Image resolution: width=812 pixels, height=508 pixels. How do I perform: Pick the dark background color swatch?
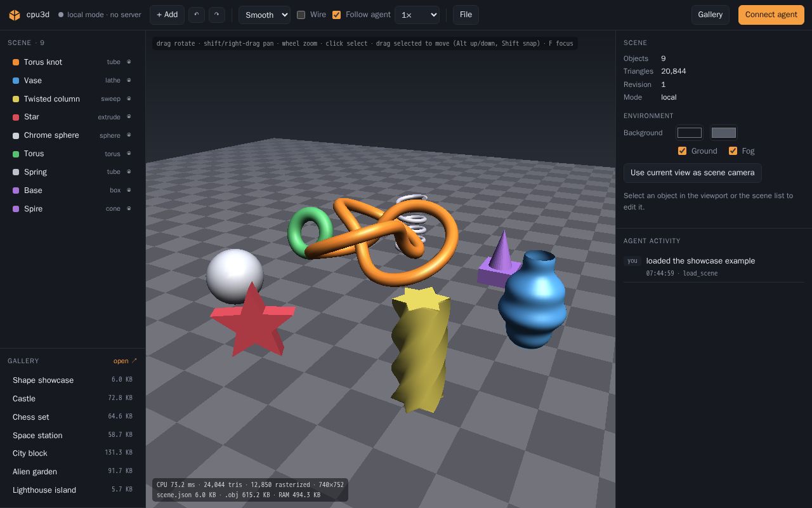[x=690, y=133]
